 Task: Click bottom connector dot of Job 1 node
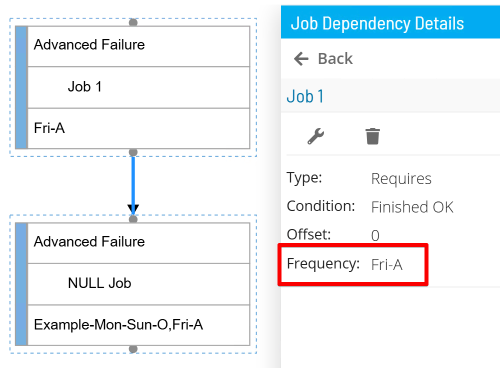click(x=133, y=152)
